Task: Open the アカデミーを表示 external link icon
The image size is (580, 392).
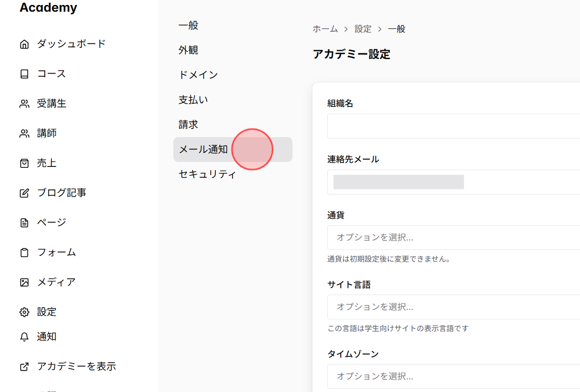Action: coord(24,366)
